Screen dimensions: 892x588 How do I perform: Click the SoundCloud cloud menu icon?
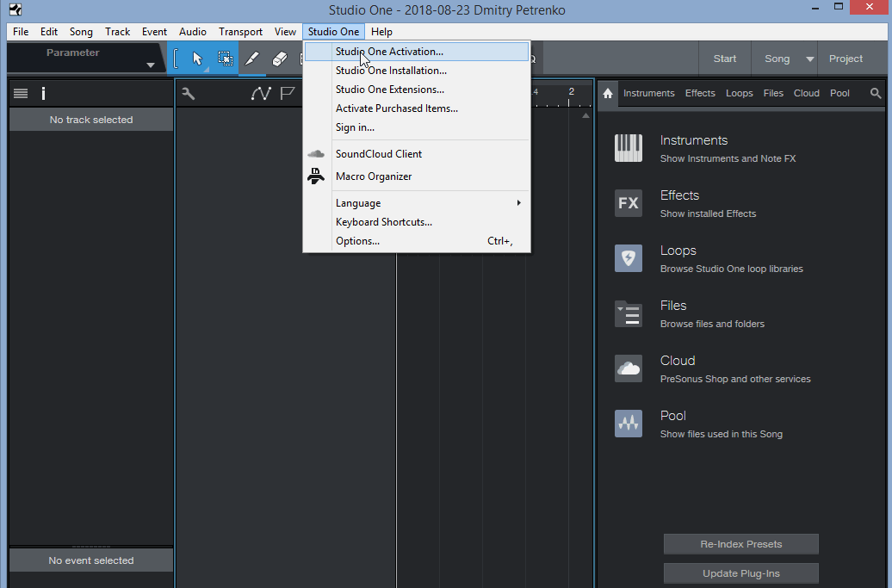click(x=316, y=153)
